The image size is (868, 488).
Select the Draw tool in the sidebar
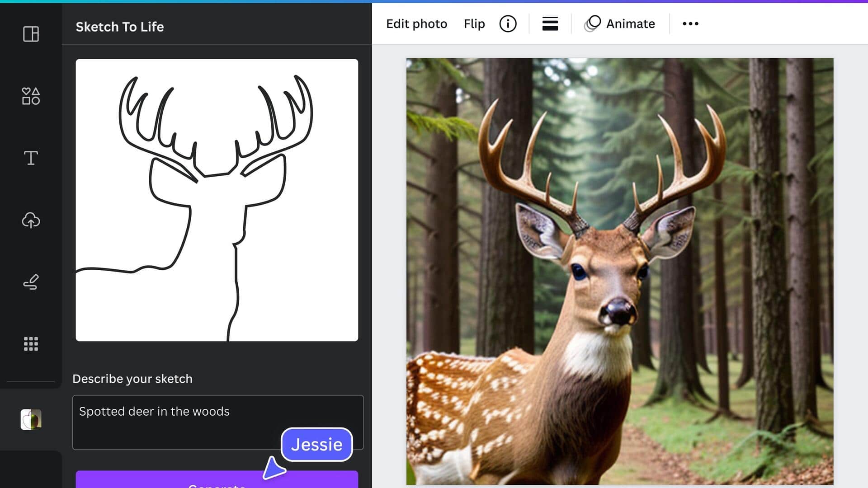30,282
